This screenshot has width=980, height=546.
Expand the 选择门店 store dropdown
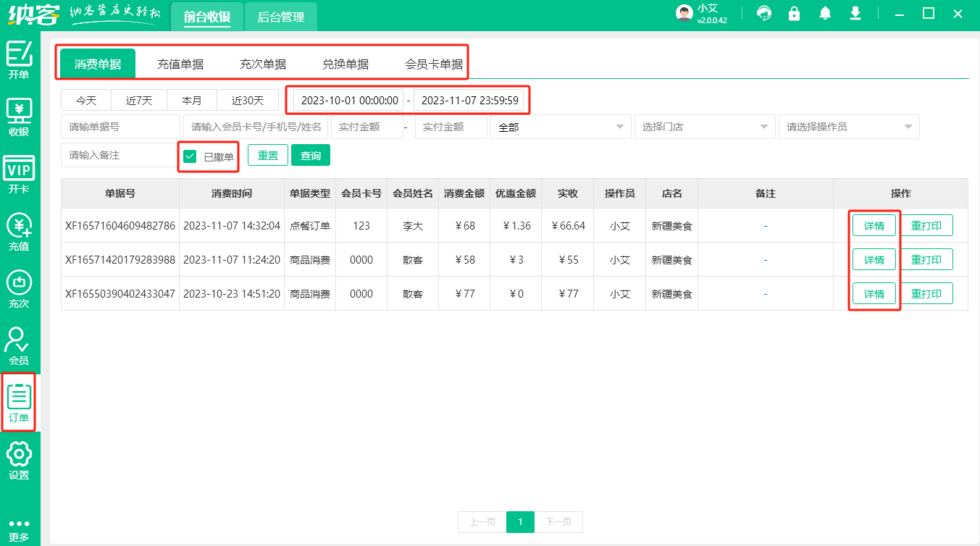pyautogui.click(x=704, y=126)
